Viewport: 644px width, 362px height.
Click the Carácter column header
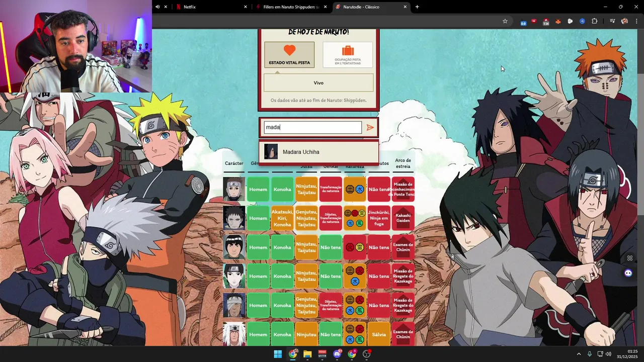click(234, 163)
